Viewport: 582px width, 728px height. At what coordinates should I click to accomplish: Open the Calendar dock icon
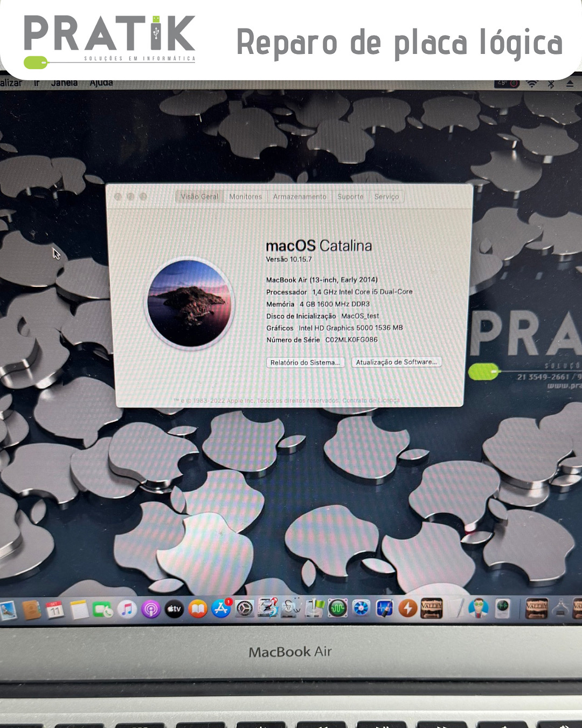pos(54,610)
